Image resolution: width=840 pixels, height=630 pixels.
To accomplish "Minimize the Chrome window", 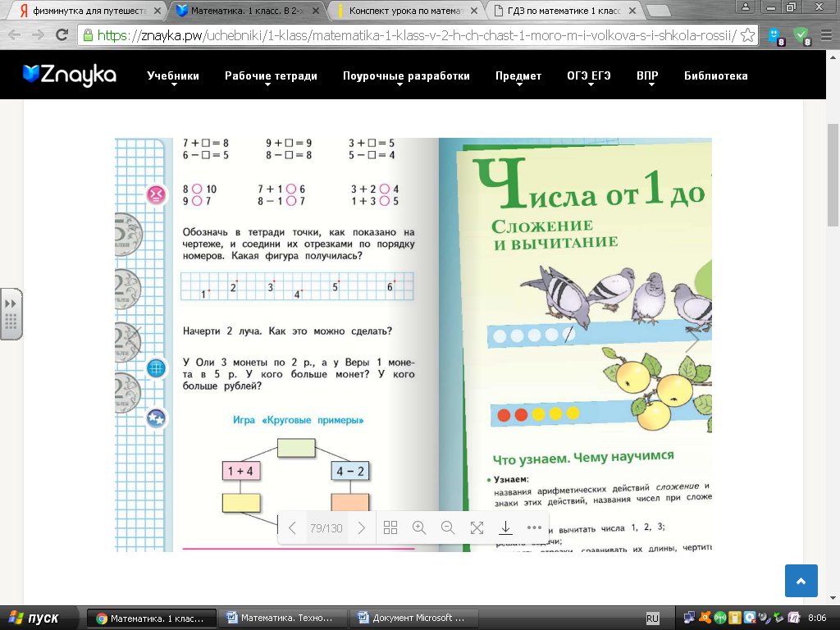I will (771, 7).
